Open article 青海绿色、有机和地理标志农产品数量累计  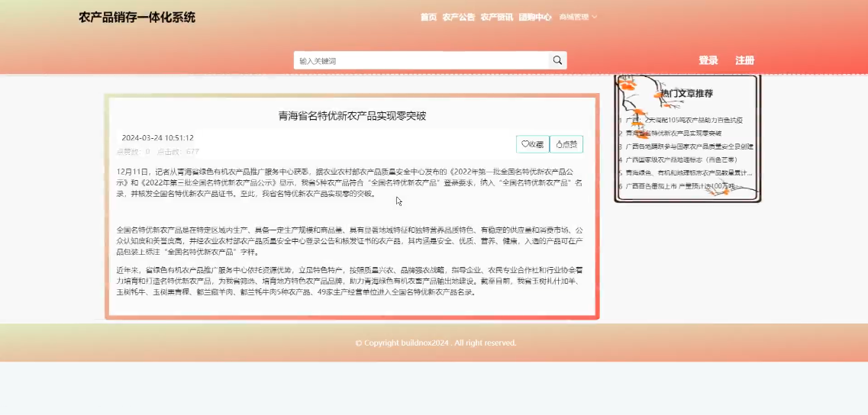click(x=689, y=172)
